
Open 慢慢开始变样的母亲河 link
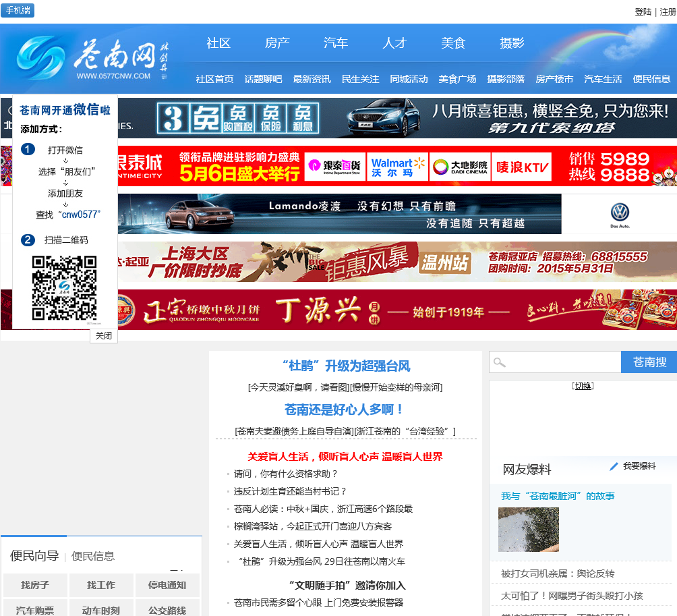(x=396, y=387)
